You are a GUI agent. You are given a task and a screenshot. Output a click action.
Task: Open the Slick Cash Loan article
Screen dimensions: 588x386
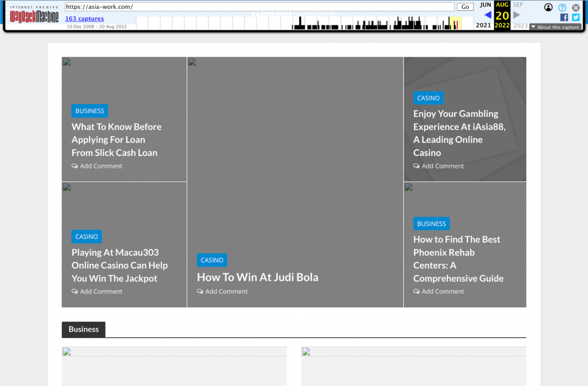116,139
